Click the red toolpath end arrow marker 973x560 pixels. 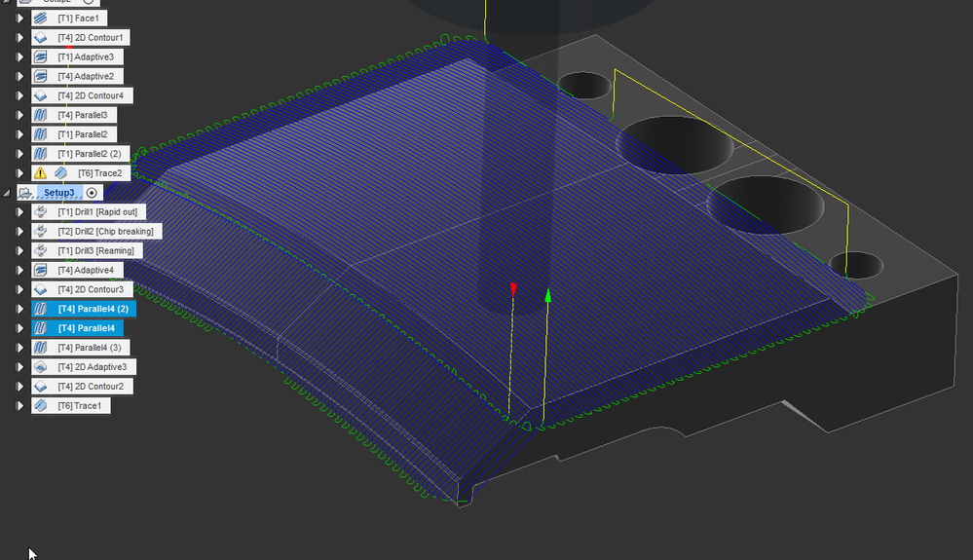513,289
